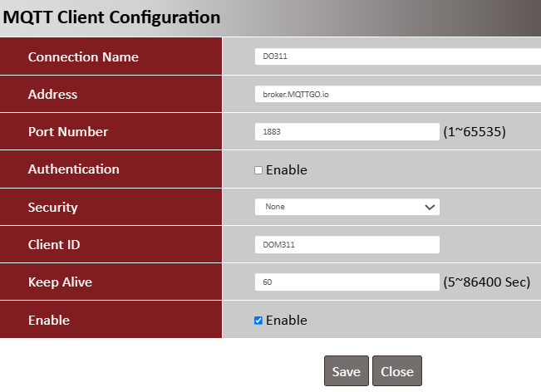Click the (5~86400 Sec) range hint

(x=487, y=282)
